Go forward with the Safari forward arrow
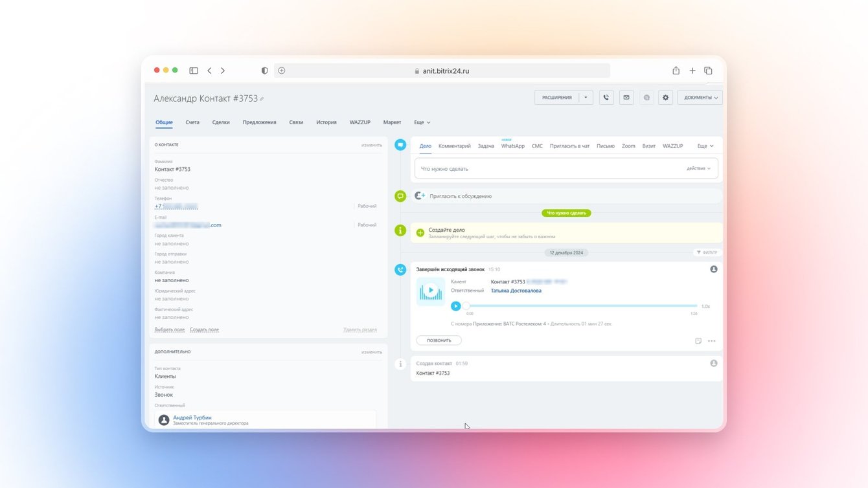Image resolution: width=868 pixels, height=488 pixels. tap(223, 71)
